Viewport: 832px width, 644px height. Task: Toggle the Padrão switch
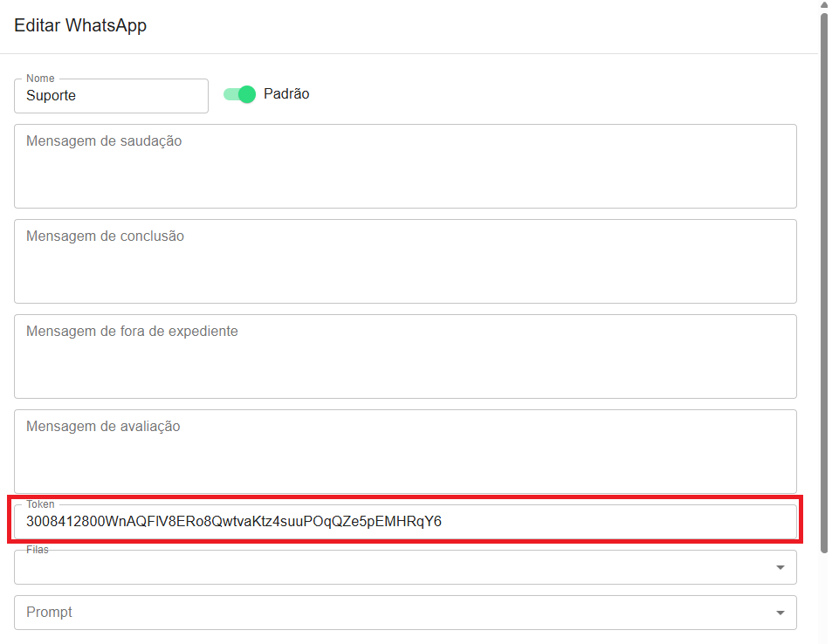click(239, 94)
